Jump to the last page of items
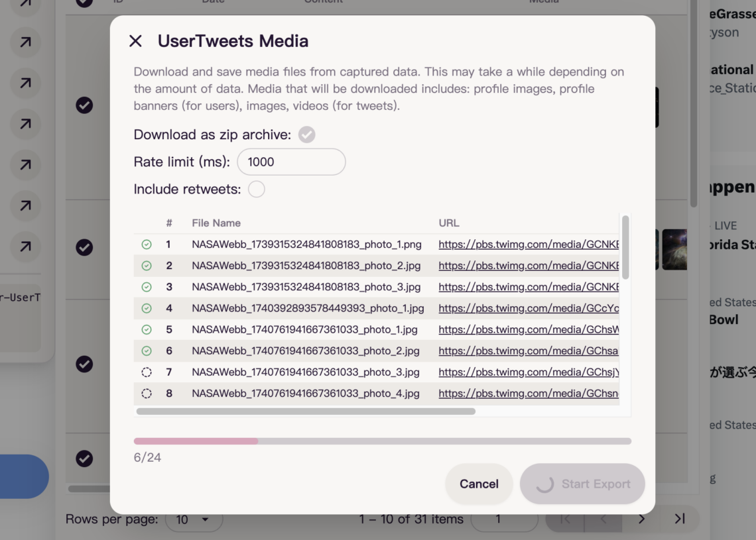The image size is (756, 540). click(x=680, y=519)
